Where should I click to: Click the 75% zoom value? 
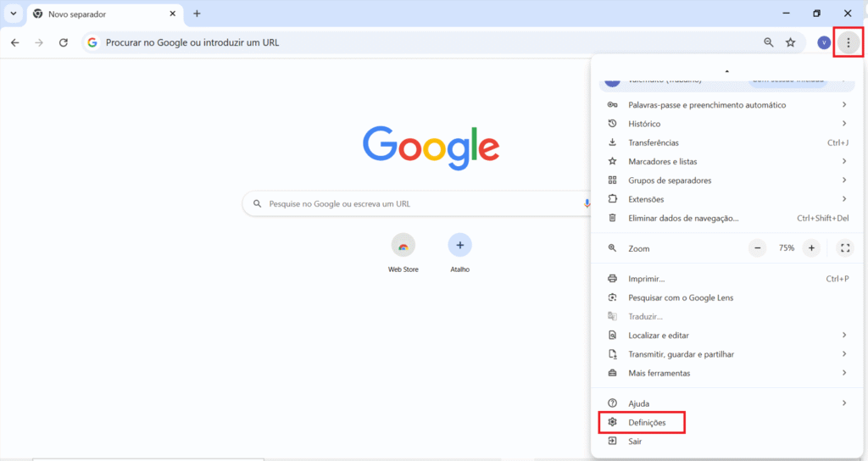tap(786, 248)
